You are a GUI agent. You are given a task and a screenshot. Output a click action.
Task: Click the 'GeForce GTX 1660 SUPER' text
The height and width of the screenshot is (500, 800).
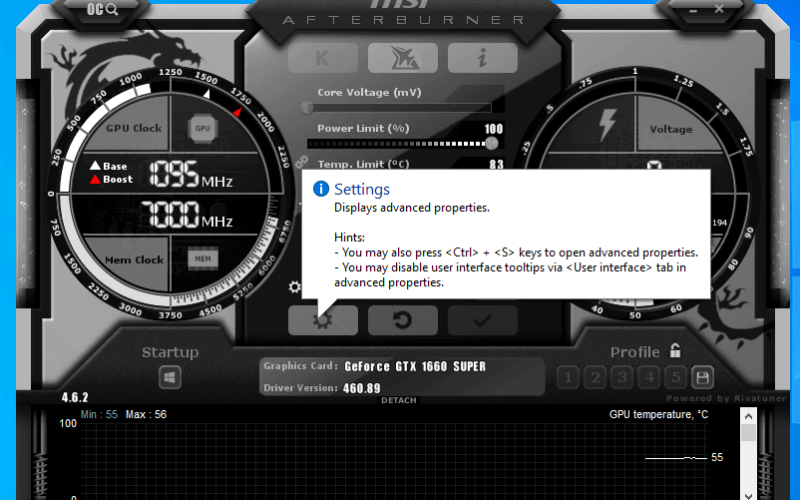click(415, 366)
